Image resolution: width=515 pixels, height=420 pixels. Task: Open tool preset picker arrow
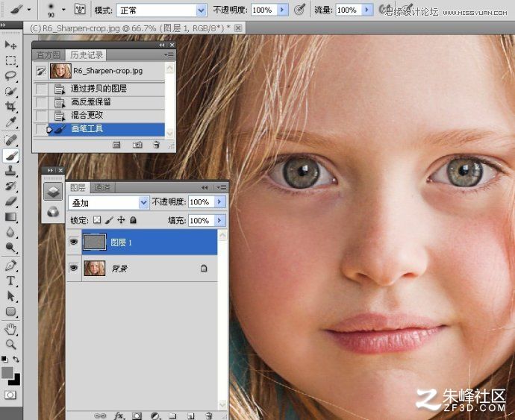coord(29,10)
